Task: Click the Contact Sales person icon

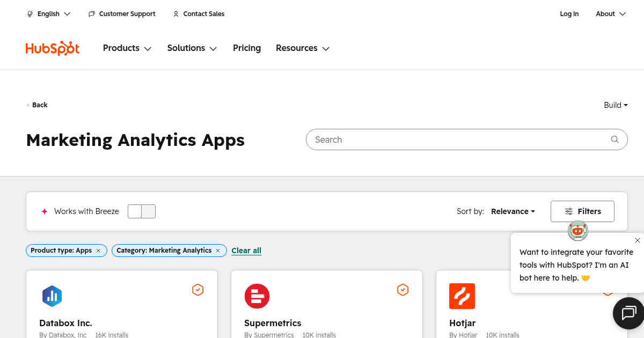Action: (x=176, y=14)
